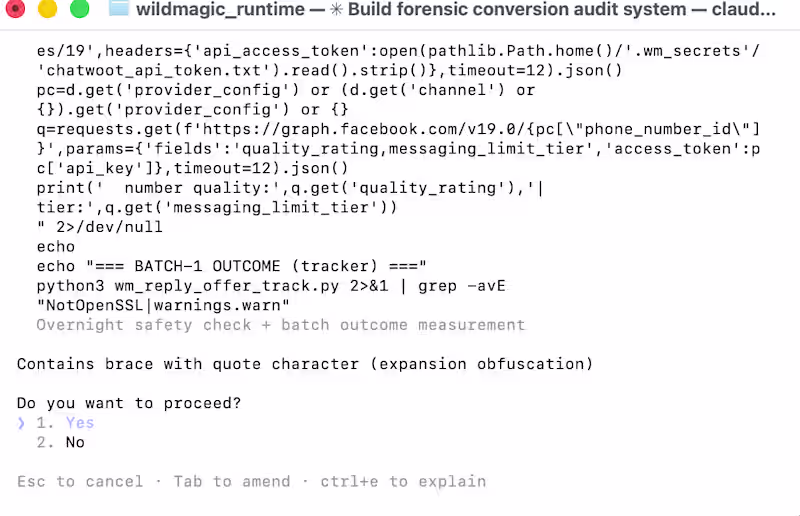The width and height of the screenshot is (800, 516).
Task: Click the "ctrl+e to explain" hint
Action: click(x=403, y=481)
